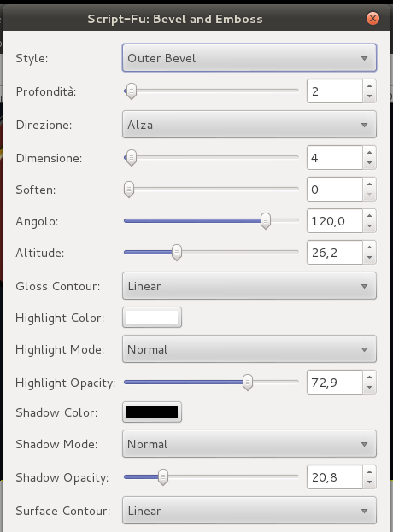This screenshot has height=532, width=393.
Task: Expand the Gloss Contour dropdown
Action: (x=249, y=286)
